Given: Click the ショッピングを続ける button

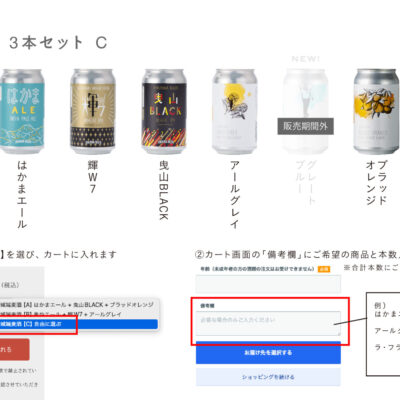Looking at the screenshot, I should (268, 377).
